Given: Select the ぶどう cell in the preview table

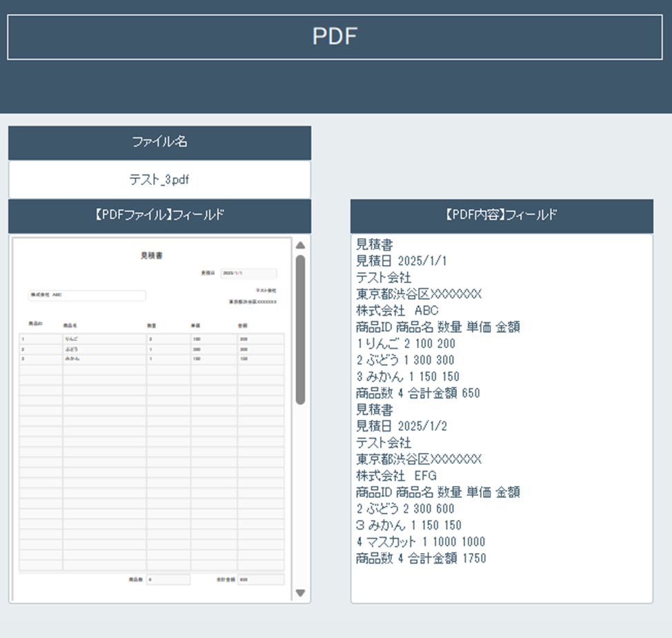Looking at the screenshot, I should [103, 349].
